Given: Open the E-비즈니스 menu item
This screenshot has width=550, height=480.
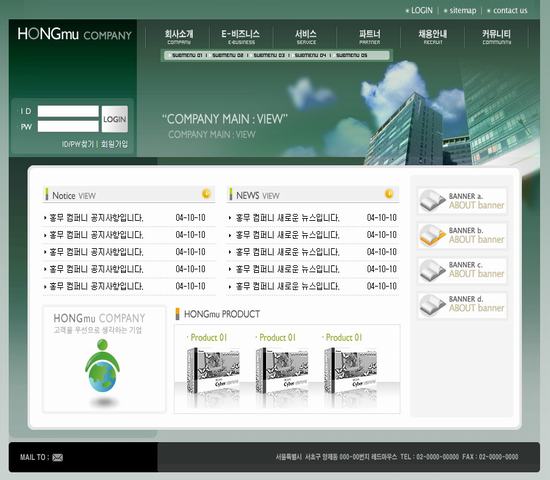Looking at the screenshot, I should [x=241, y=37].
